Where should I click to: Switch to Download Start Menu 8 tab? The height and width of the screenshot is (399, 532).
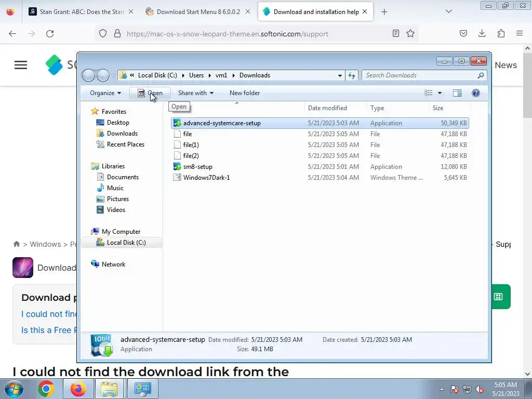[x=198, y=11]
